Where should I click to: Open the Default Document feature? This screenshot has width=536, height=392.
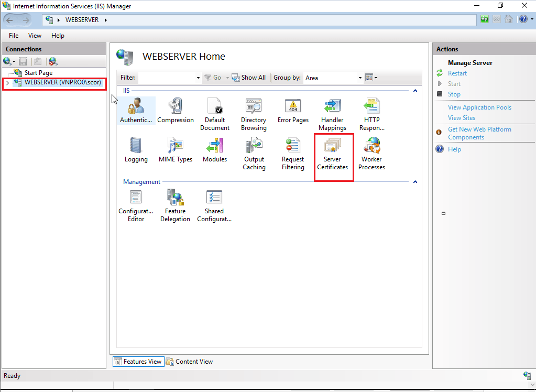point(215,114)
